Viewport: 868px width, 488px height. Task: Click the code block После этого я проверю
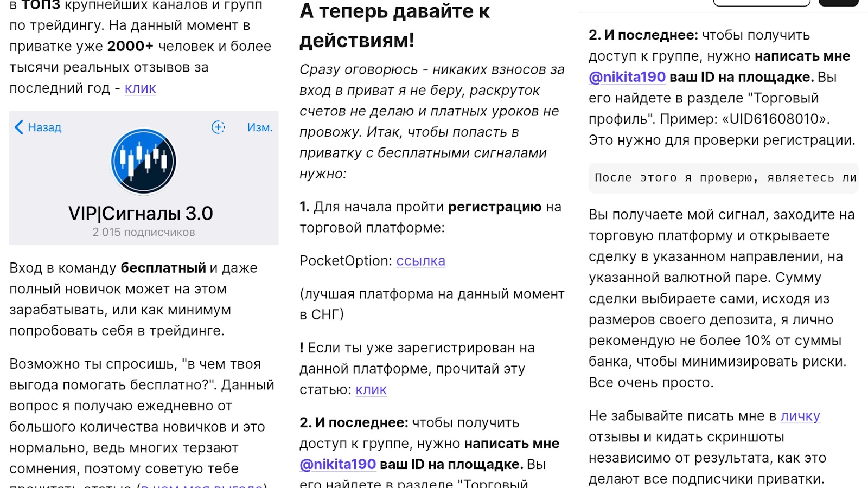[723, 178]
